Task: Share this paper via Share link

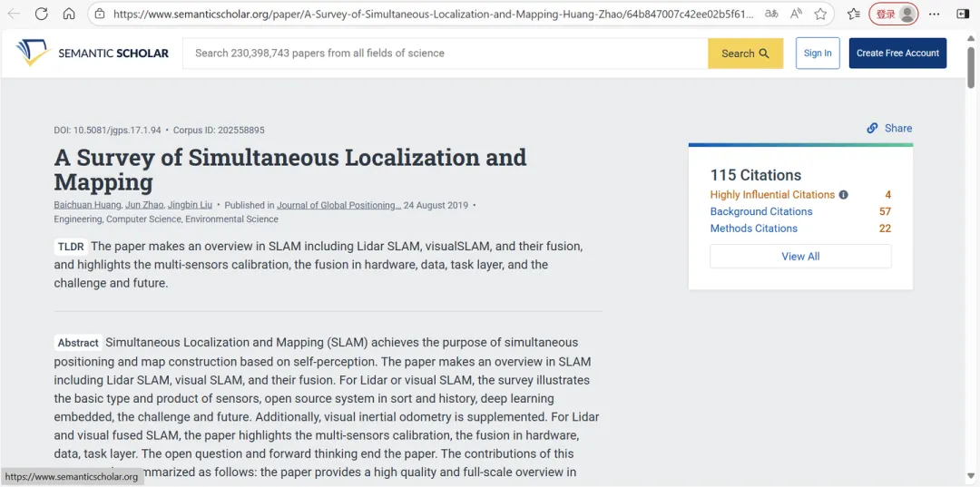Action: coord(889,128)
